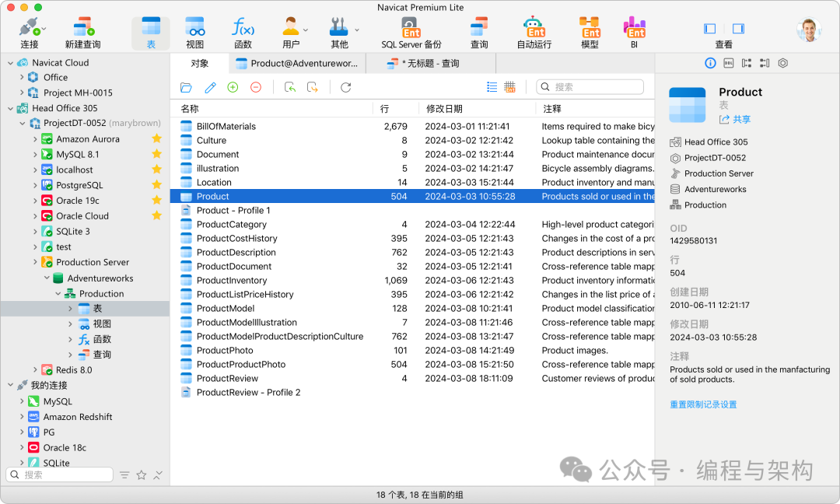Focus the sidebar 搜索 field
Image resolution: width=840 pixels, height=504 pixels.
click(x=59, y=474)
